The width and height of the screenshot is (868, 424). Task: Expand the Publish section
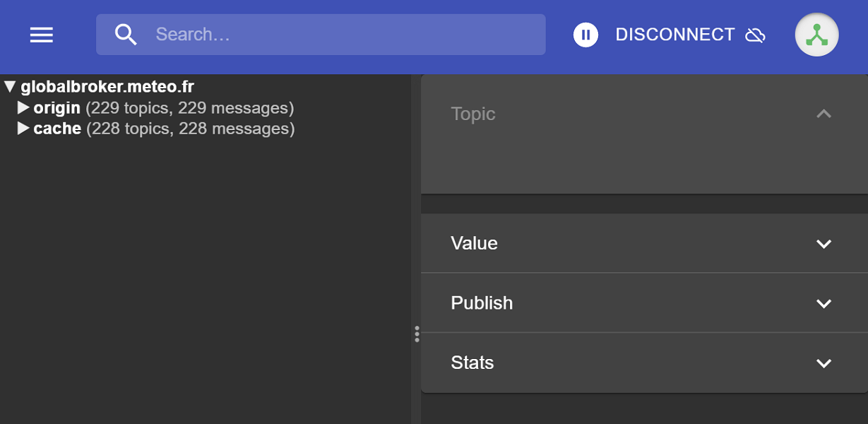[824, 303]
